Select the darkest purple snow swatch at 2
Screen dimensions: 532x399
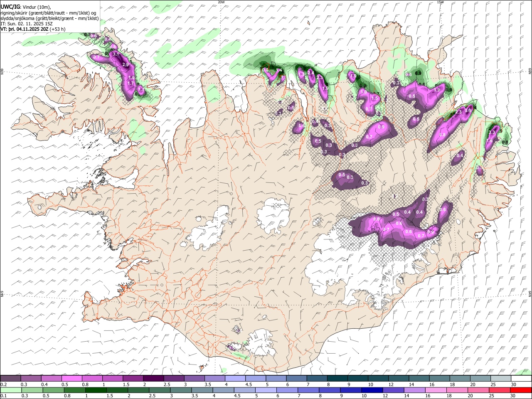pos(153,378)
